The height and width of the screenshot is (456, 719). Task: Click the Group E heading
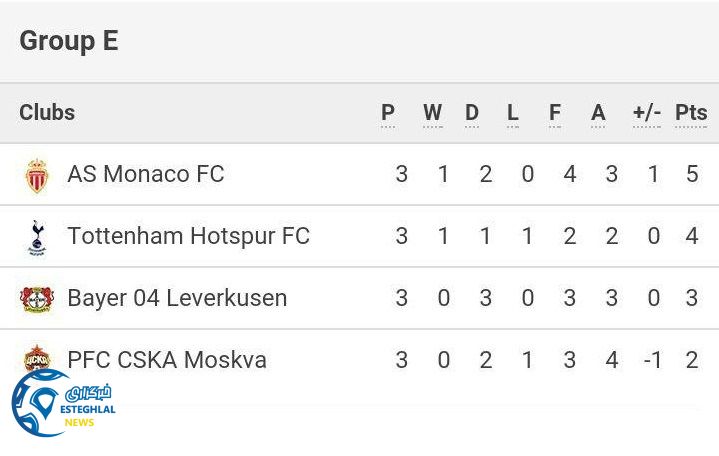(x=68, y=41)
